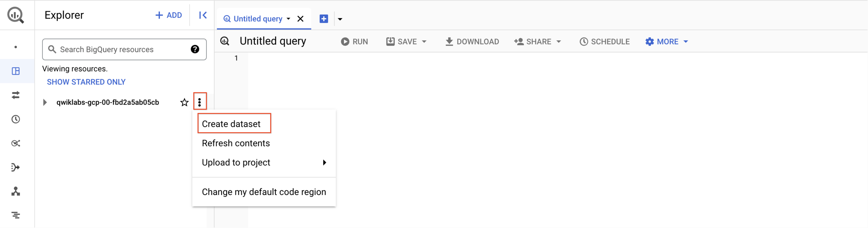Compose a new query with plus button
This screenshot has width=868, height=228.
[324, 19]
